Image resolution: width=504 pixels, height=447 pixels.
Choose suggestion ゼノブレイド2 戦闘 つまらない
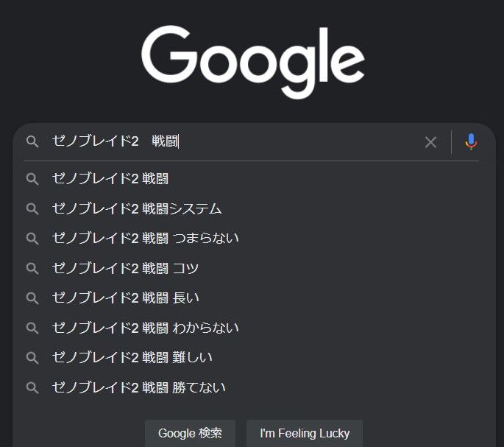pyautogui.click(x=254, y=239)
